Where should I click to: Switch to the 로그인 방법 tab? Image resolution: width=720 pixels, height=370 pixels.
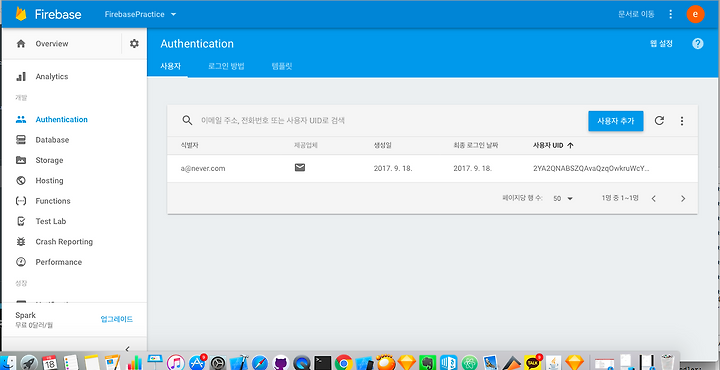pos(226,66)
